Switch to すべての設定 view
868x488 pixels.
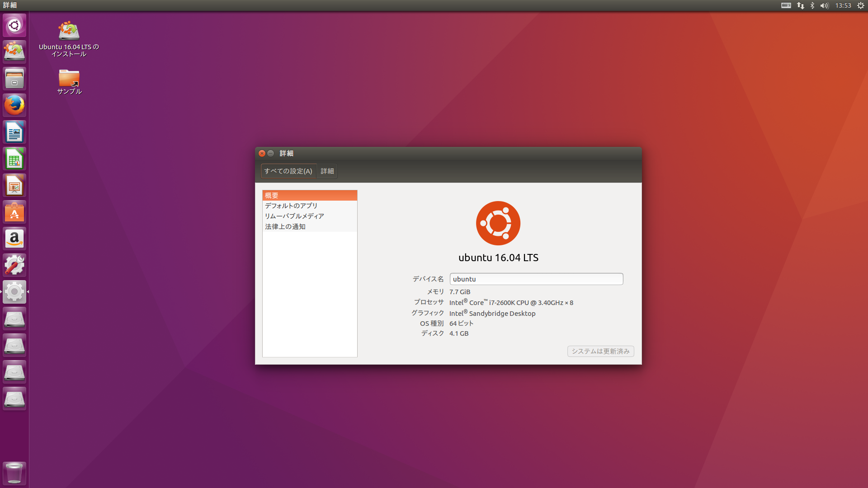[288, 171]
